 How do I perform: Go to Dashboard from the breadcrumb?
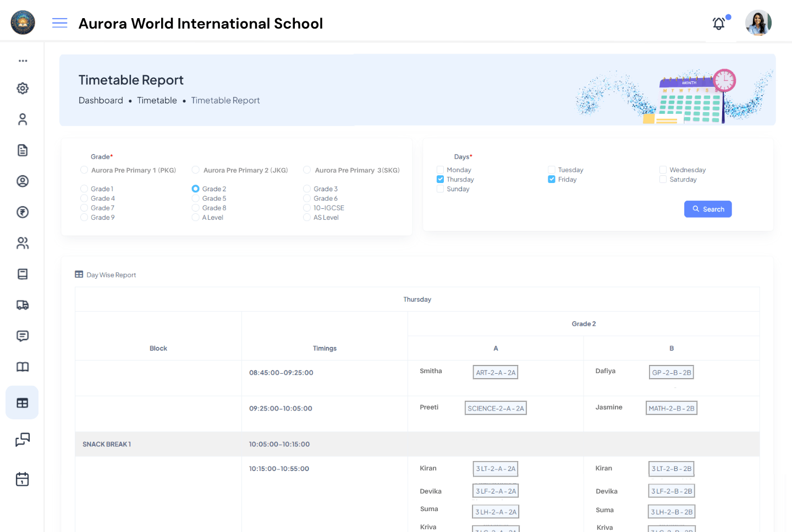click(x=101, y=100)
